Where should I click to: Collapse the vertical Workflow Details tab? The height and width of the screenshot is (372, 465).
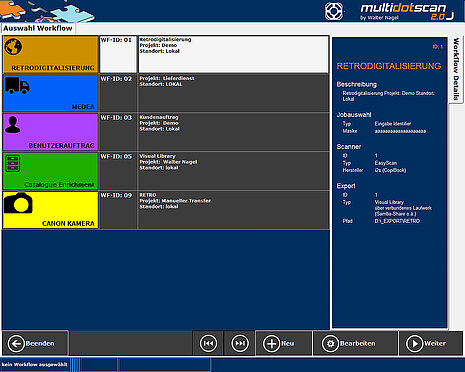[456, 69]
